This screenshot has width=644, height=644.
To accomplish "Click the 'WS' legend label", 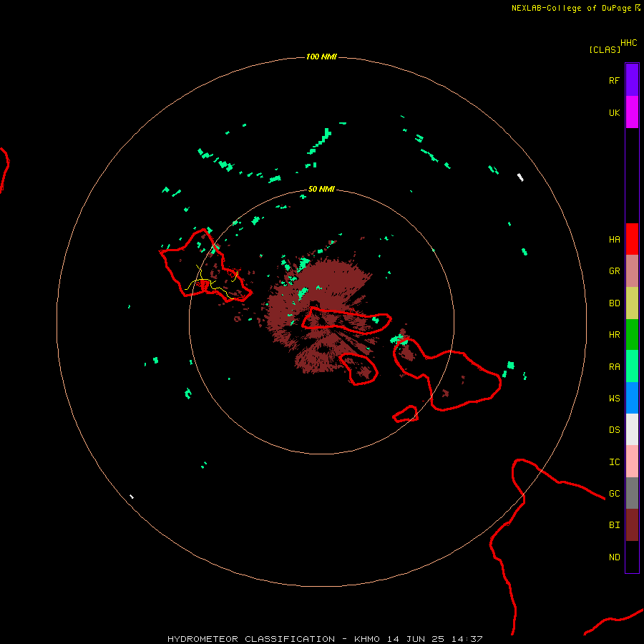I will (x=614, y=398).
